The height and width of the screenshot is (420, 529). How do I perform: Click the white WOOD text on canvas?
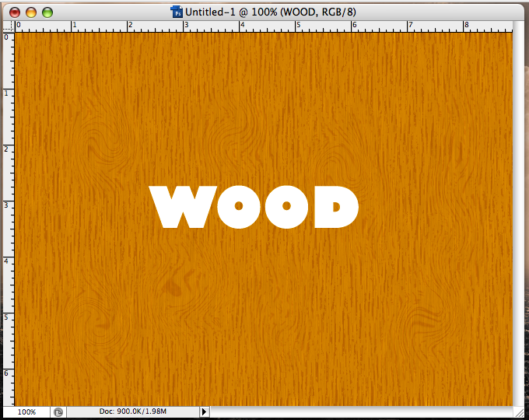tap(254, 207)
